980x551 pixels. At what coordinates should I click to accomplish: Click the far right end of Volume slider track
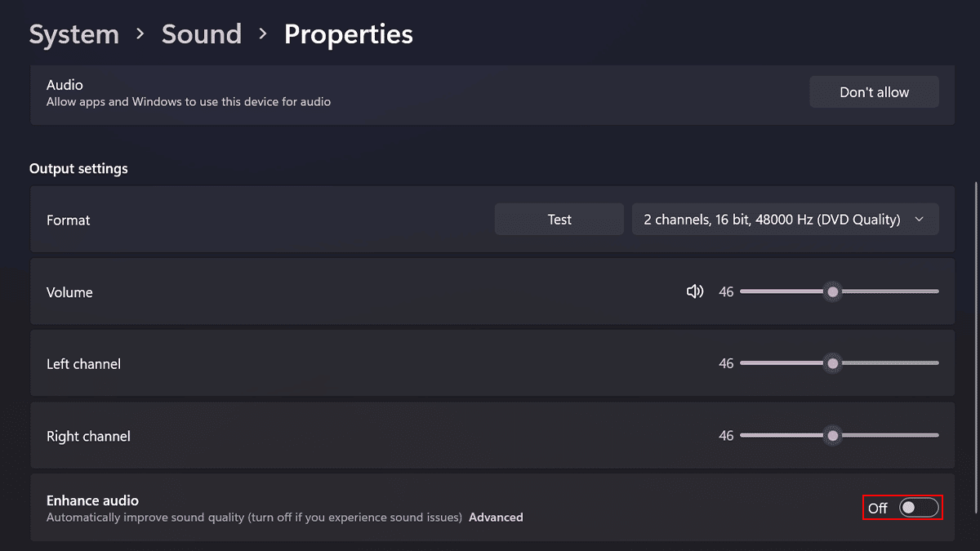tap(935, 291)
